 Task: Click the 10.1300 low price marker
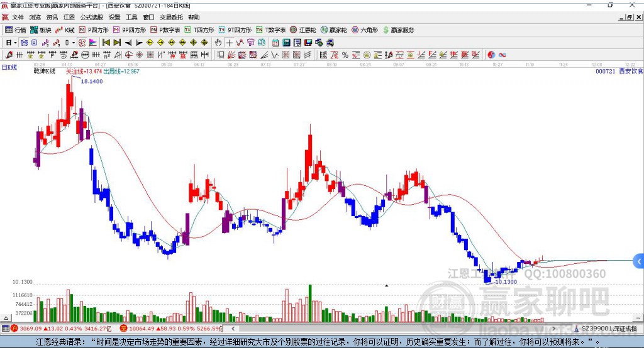point(506,282)
